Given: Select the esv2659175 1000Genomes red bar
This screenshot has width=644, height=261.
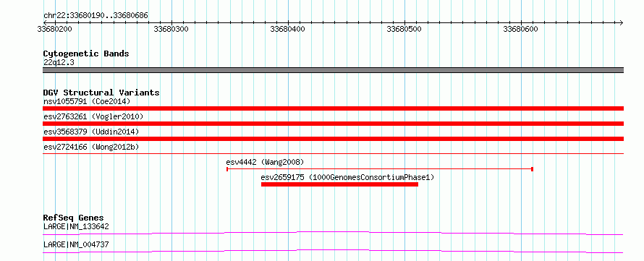Looking at the screenshot, I should click(339, 184).
